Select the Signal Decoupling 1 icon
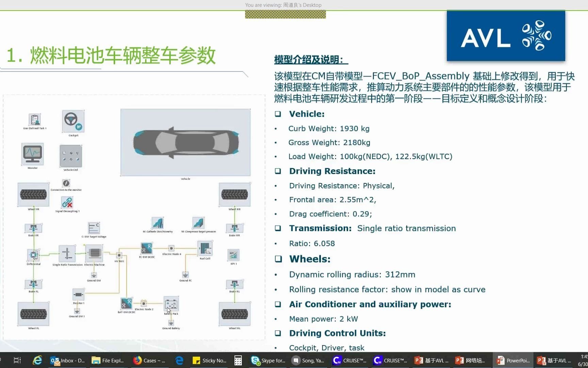 tap(67, 203)
